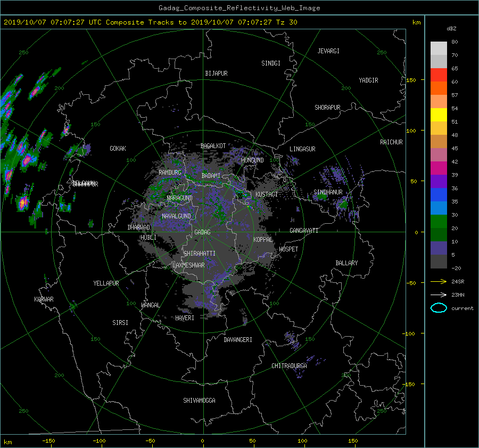Click the white 23MN arrow legend icon
Viewport: 479px width, 448px height.
pos(439,295)
